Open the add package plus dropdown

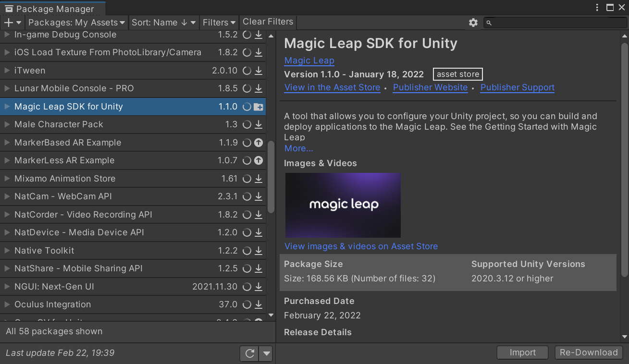point(12,23)
